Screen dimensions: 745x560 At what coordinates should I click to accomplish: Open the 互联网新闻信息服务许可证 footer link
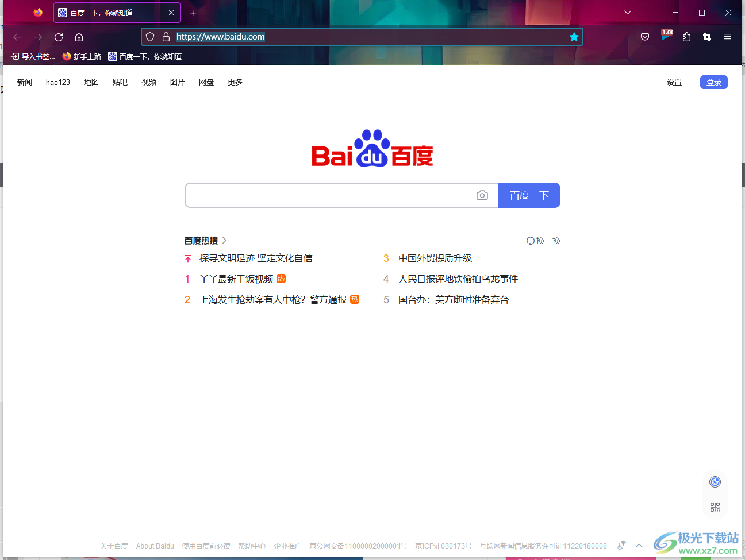click(x=543, y=546)
